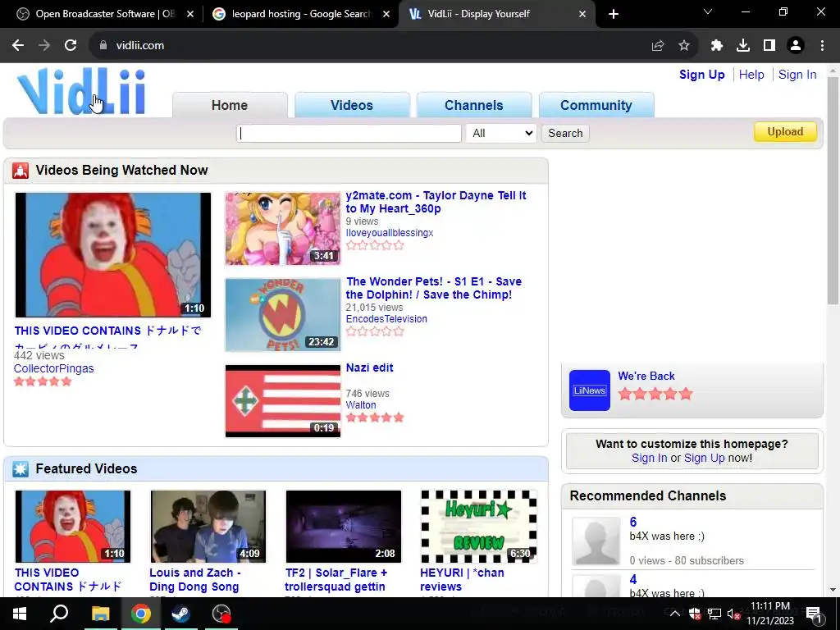Close the VidLii browser tab
The width and height of the screenshot is (840, 630).
[582, 15]
